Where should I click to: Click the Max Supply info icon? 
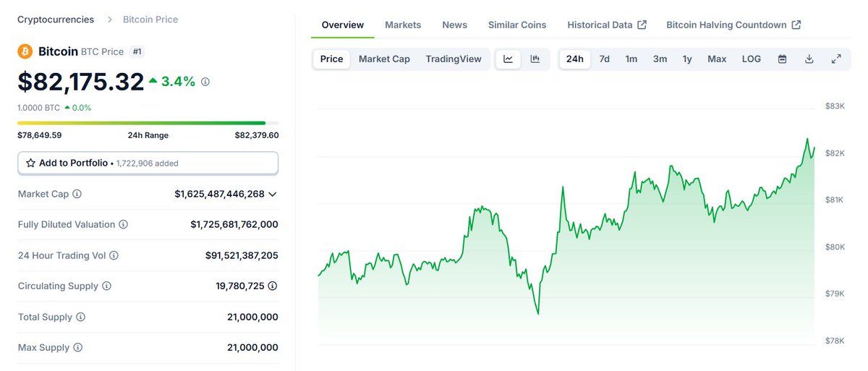tap(77, 348)
